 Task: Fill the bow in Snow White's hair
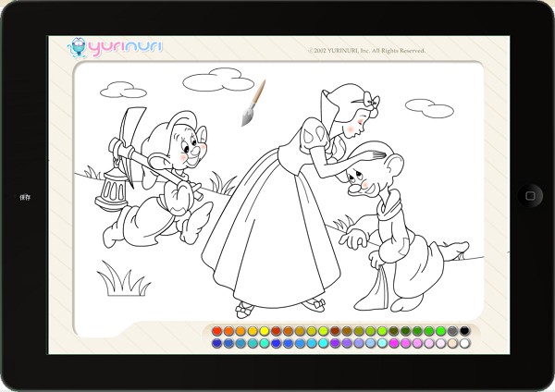(373, 101)
